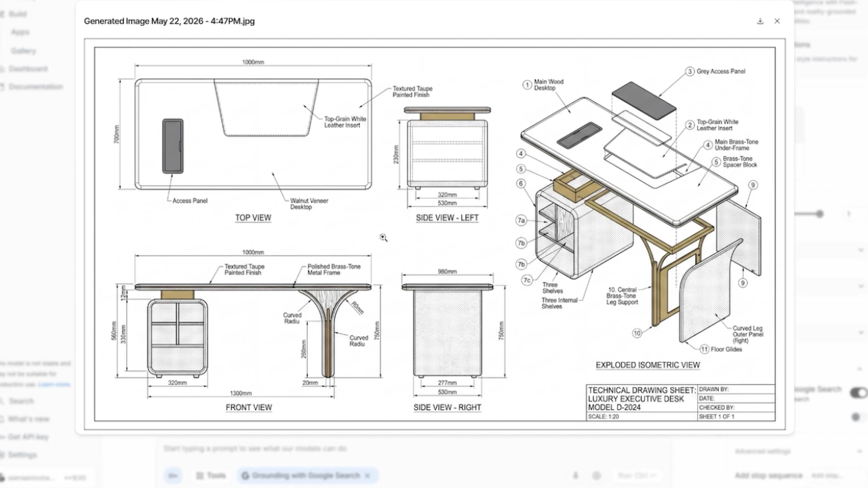
Task: Open Documentation in the sidebar
Action: (31, 87)
